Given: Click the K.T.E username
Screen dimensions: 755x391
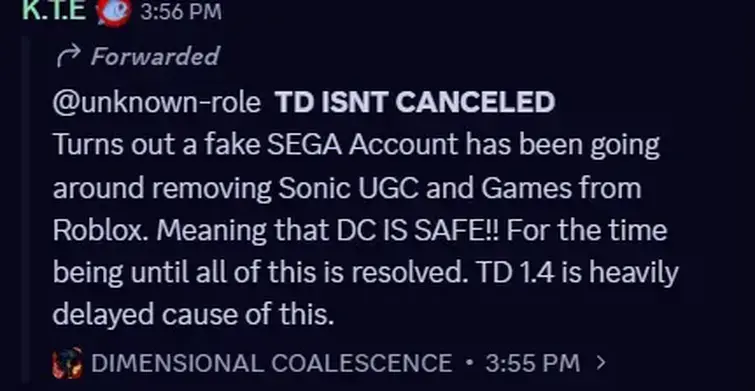Looking at the screenshot, I should tap(54, 11).
